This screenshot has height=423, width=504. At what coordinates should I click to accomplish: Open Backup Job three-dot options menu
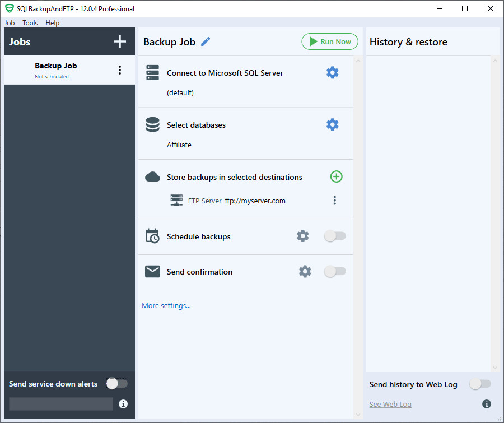coord(120,70)
